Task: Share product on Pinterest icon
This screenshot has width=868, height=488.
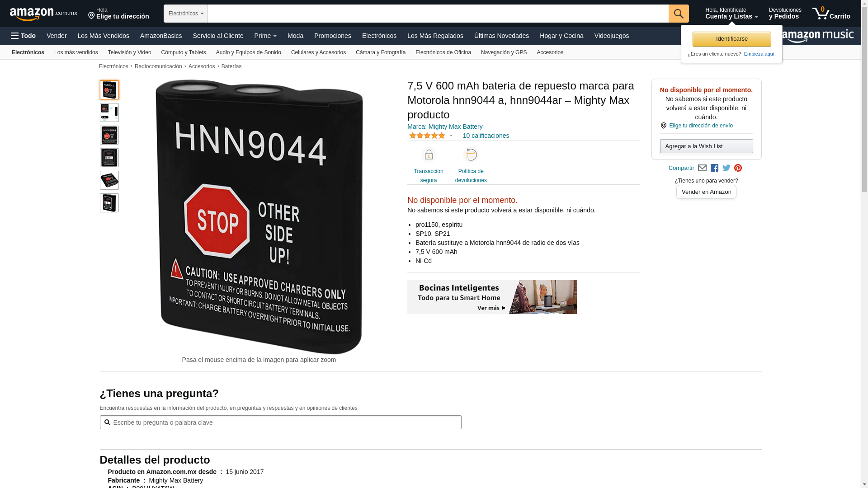Action: point(738,168)
